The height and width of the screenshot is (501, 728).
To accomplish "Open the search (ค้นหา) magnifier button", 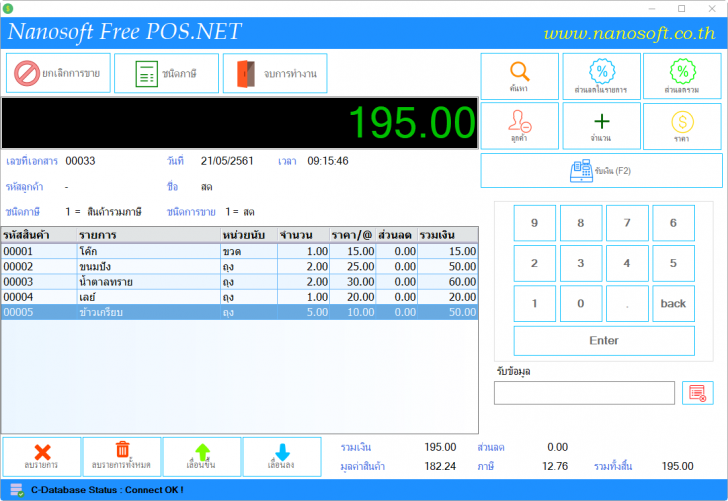I will [519, 76].
